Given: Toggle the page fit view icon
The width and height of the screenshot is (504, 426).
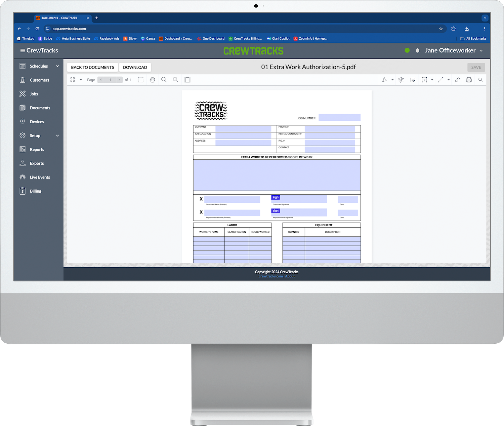Looking at the screenshot, I should 187,80.
